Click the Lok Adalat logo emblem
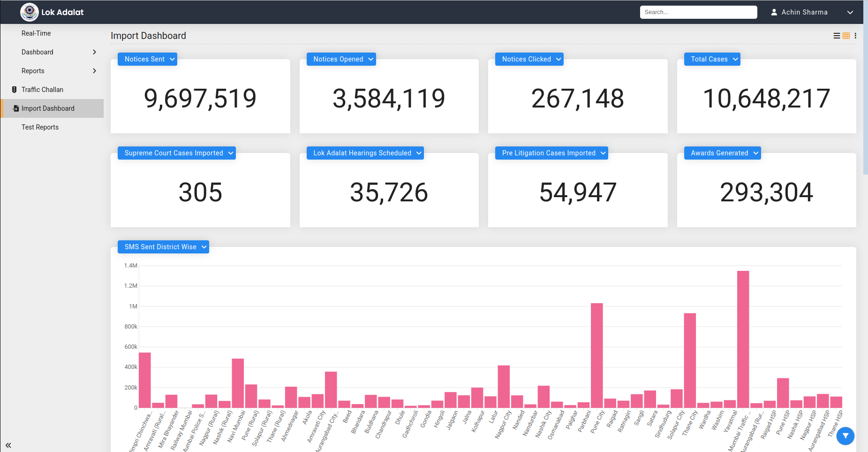The width and height of the screenshot is (868, 452). coord(29,12)
